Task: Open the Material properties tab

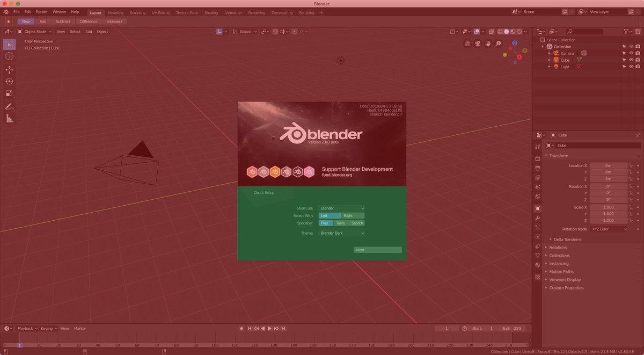Action: [538, 265]
